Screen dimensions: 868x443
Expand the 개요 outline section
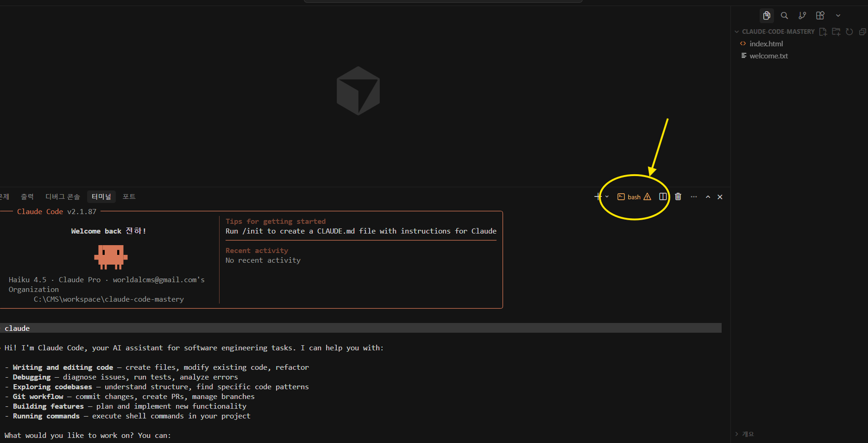745,434
